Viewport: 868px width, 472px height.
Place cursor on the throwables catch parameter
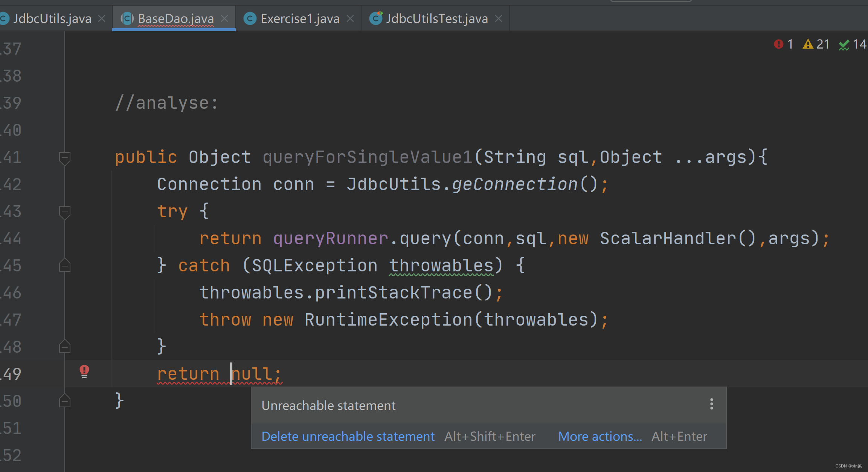[x=441, y=266]
